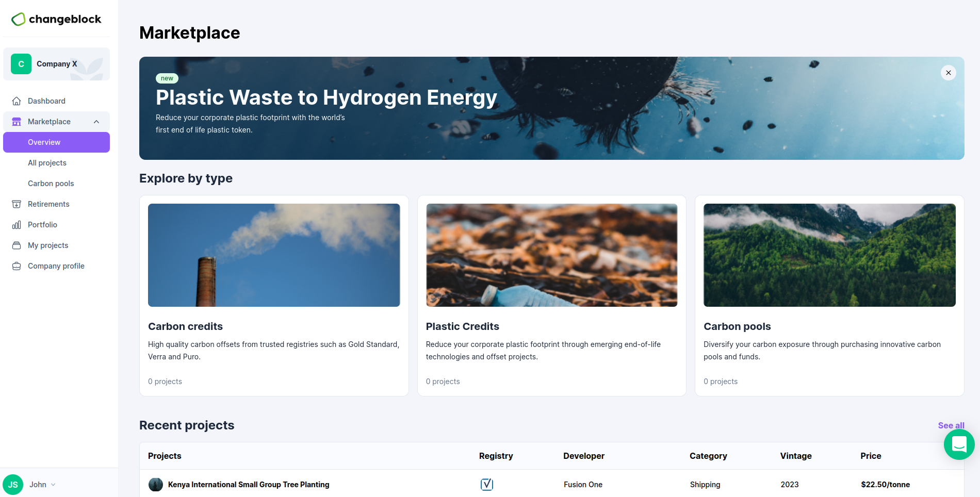Image resolution: width=980 pixels, height=497 pixels.
Task: Open the chat support bubble
Action: (959, 444)
